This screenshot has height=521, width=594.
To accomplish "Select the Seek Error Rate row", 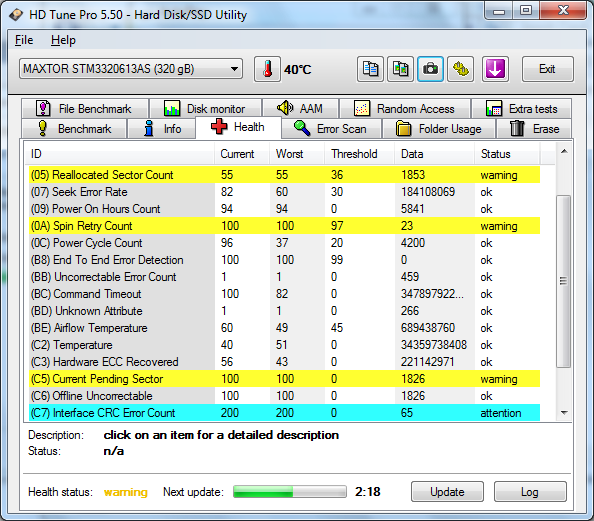I will click(x=284, y=192).
